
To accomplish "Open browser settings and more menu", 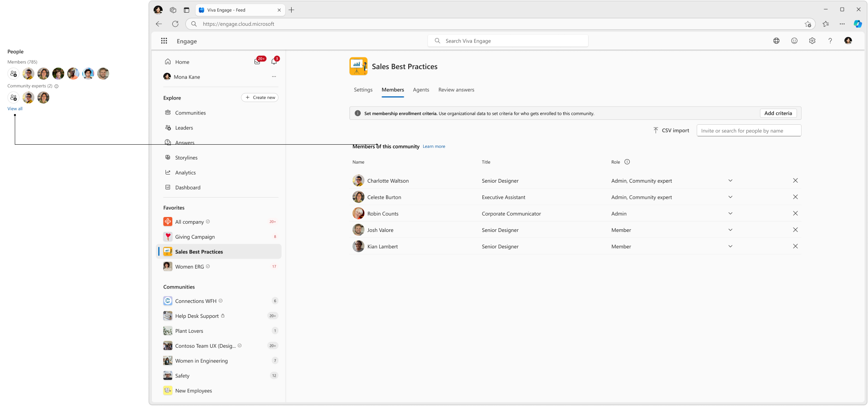I will coord(842,24).
